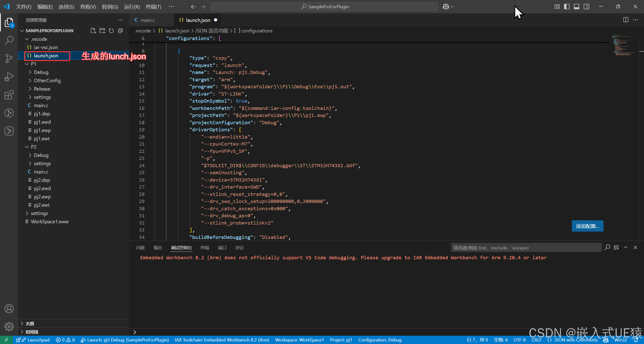Refresh the explorer file tree
Viewport: 644px width, 344px height.
pyautogui.click(x=111, y=31)
